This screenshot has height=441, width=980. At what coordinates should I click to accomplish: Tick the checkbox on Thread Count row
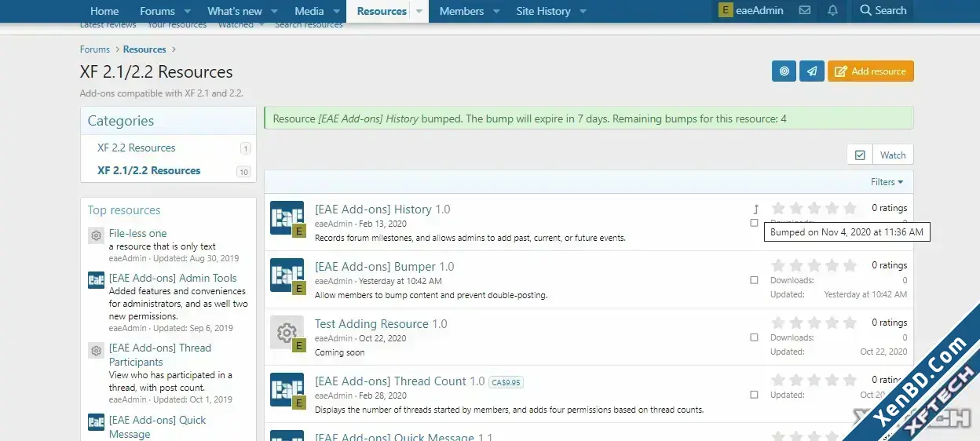pos(754,395)
